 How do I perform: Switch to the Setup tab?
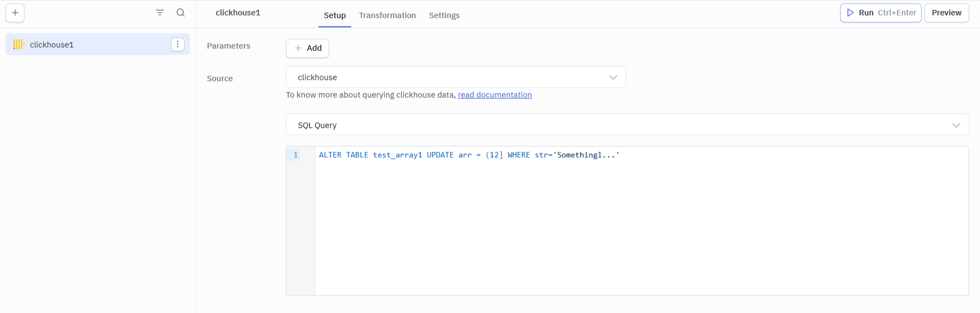click(x=334, y=15)
